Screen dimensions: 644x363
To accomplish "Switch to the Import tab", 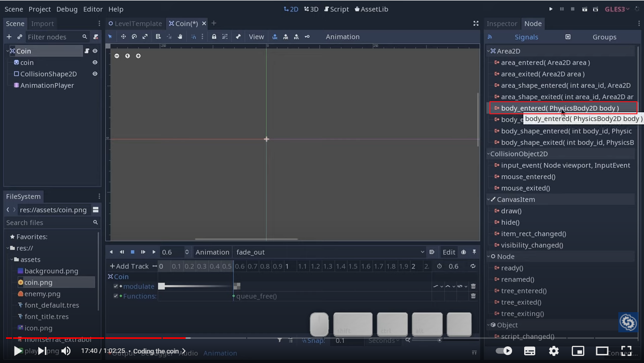I will 42,24.
